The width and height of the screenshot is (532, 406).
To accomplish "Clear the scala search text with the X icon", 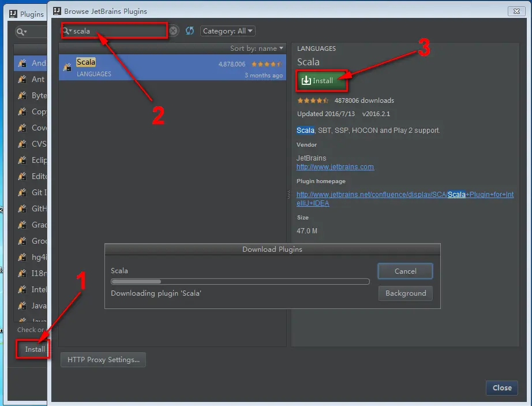I will (173, 31).
